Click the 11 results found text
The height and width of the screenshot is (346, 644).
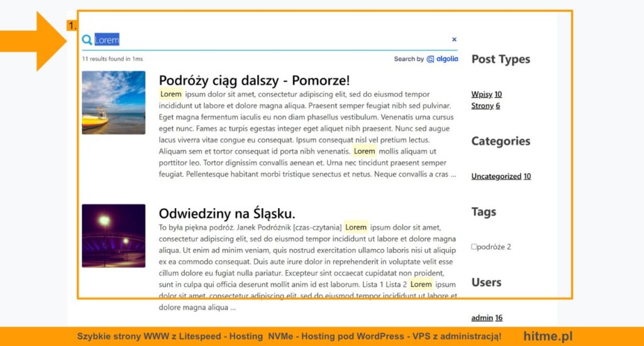tap(112, 59)
